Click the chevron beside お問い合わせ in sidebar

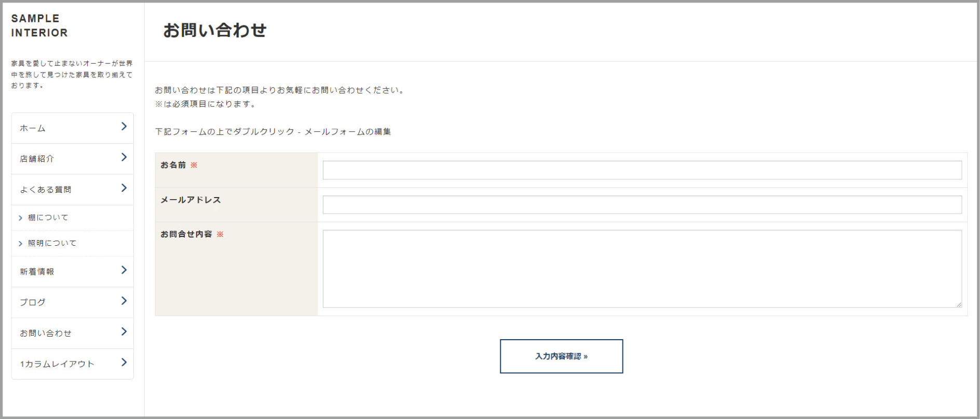[x=124, y=331]
